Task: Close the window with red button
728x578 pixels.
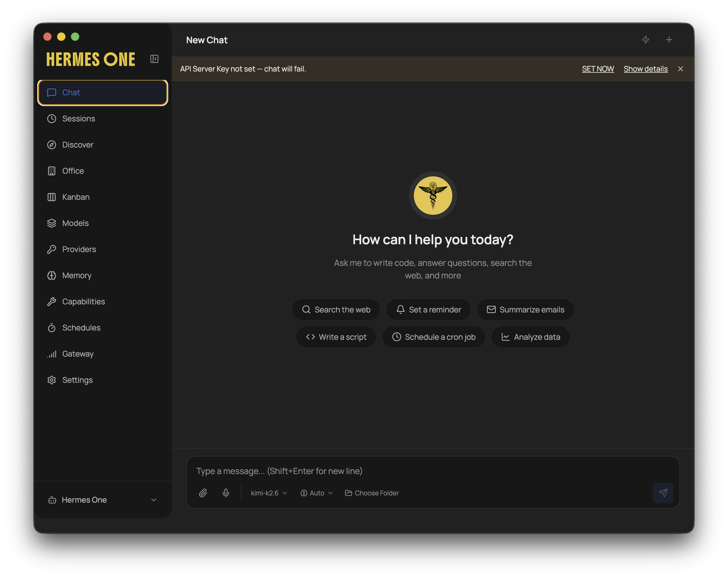Action: coord(48,36)
